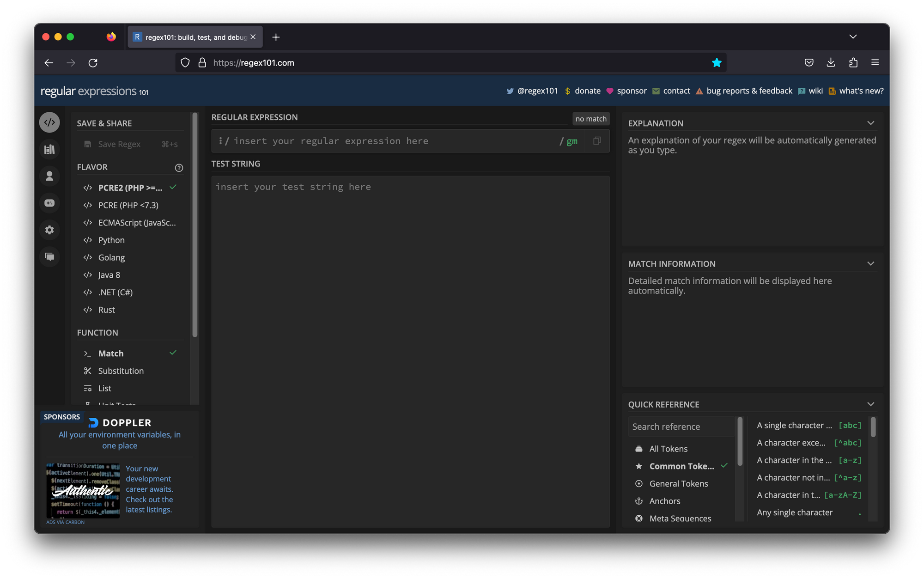This screenshot has height=579, width=924.
Task: Select the Golang flavor
Action: pos(130,257)
